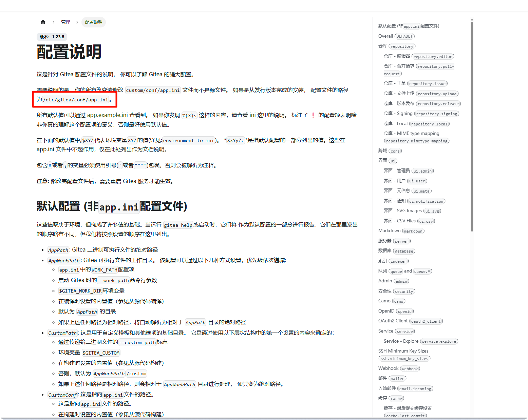
Task: Jump to Markdown (markdown) section
Action: click(x=401, y=231)
